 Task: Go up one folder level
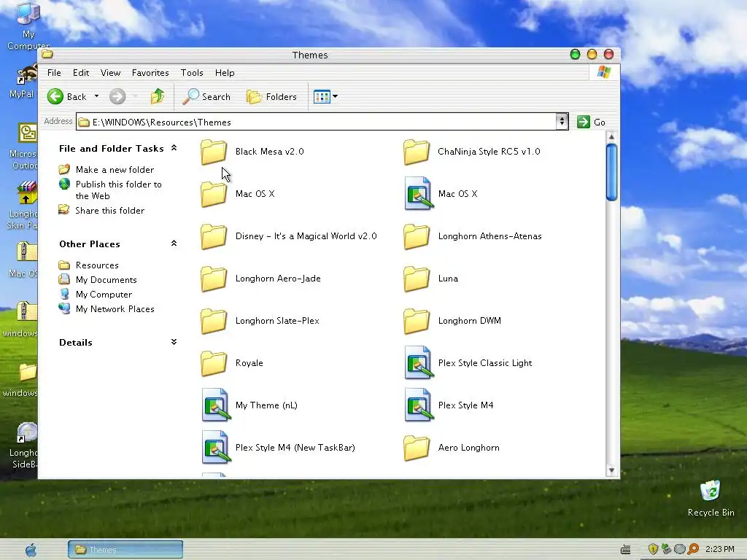click(158, 96)
